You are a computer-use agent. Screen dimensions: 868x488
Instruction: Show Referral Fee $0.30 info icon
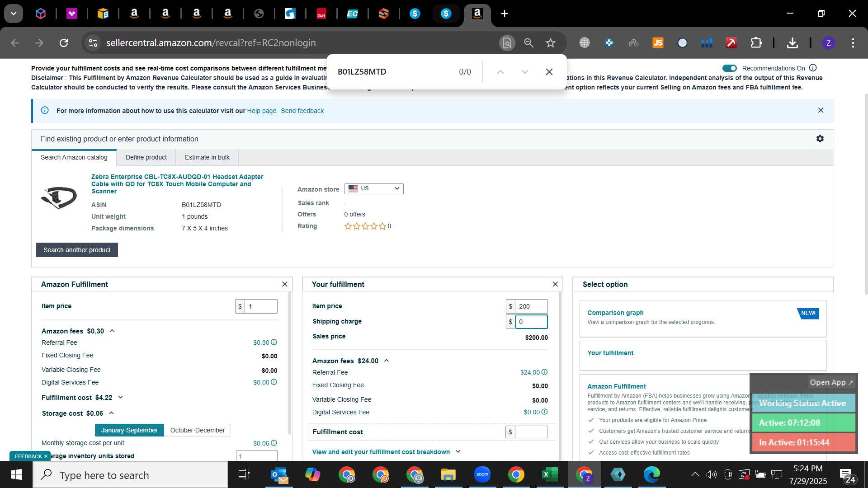tap(274, 343)
